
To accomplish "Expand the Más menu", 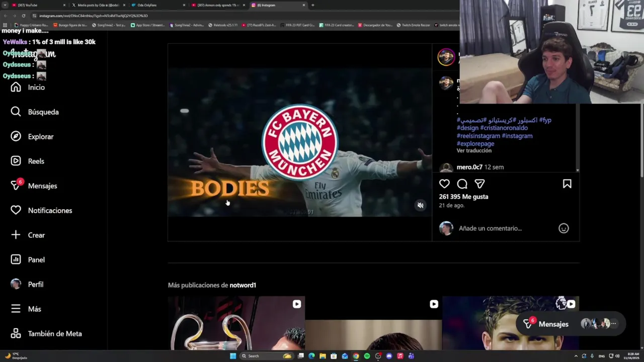I will pos(26,309).
